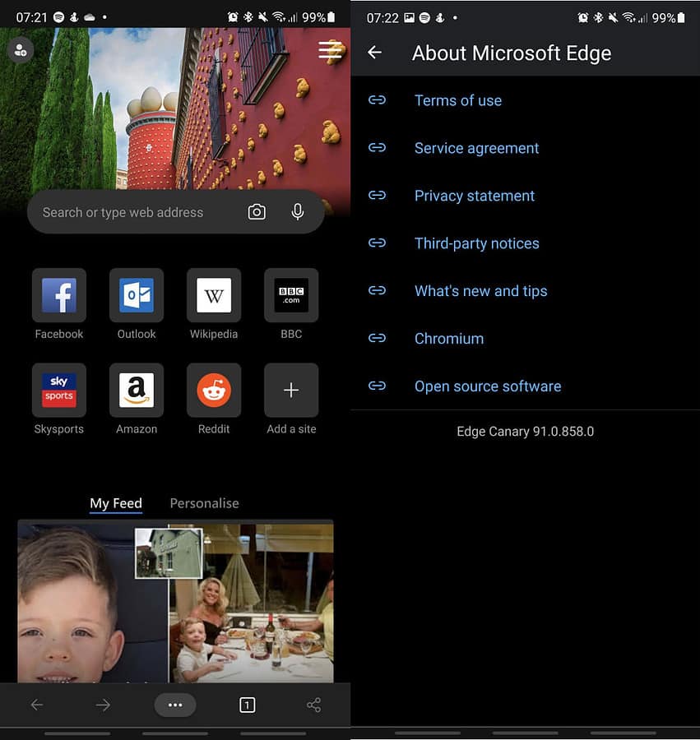Tap the link icon beside Privacy statement
700x740 pixels.
(x=377, y=196)
